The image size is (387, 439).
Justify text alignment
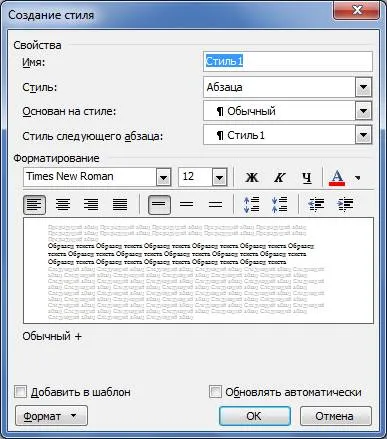tap(120, 204)
